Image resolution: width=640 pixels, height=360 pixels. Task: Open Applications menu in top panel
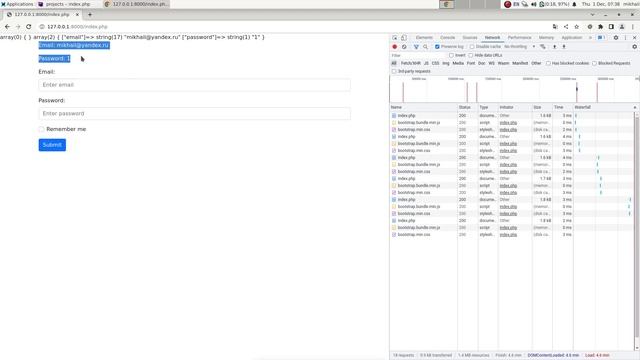coord(17,4)
